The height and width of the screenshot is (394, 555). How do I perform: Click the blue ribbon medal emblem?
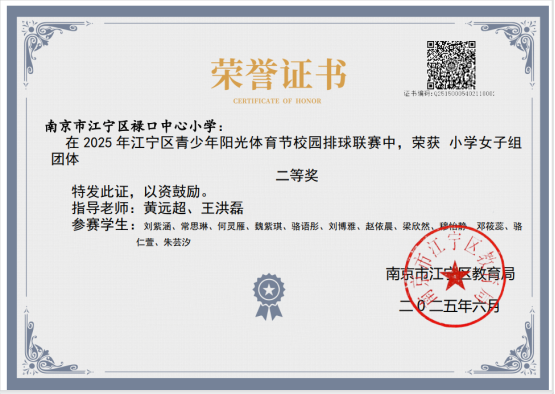(269, 297)
